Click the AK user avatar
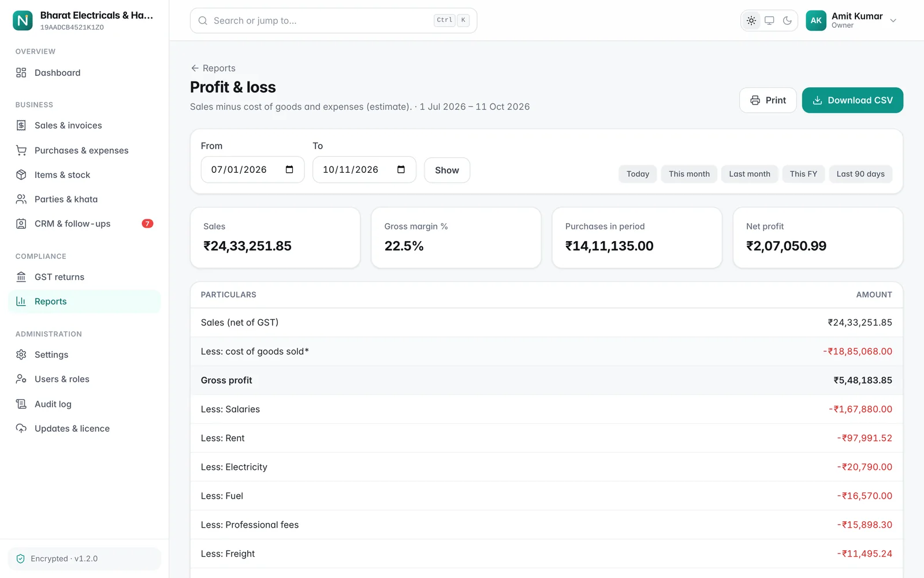Screen dimensions: 924x578 tap(816, 20)
